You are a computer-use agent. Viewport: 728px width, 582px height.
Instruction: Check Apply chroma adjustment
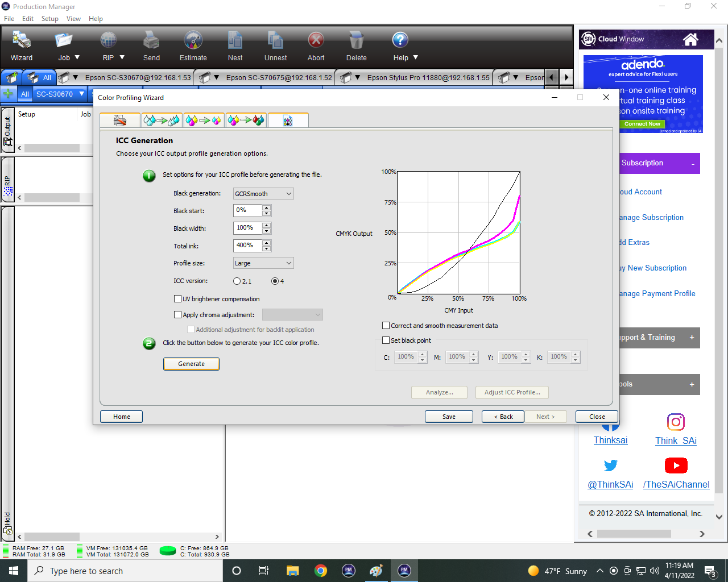[177, 315]
